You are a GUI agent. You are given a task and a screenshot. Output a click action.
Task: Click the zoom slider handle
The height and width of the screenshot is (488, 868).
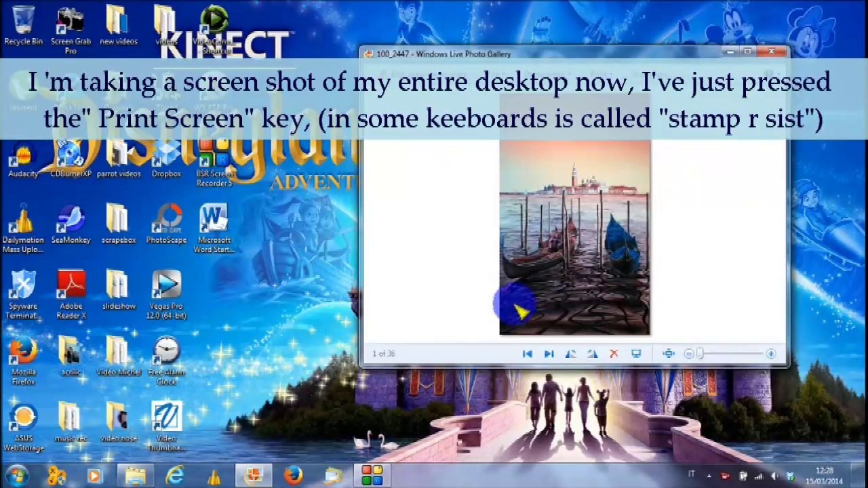(x=701, y=353)
